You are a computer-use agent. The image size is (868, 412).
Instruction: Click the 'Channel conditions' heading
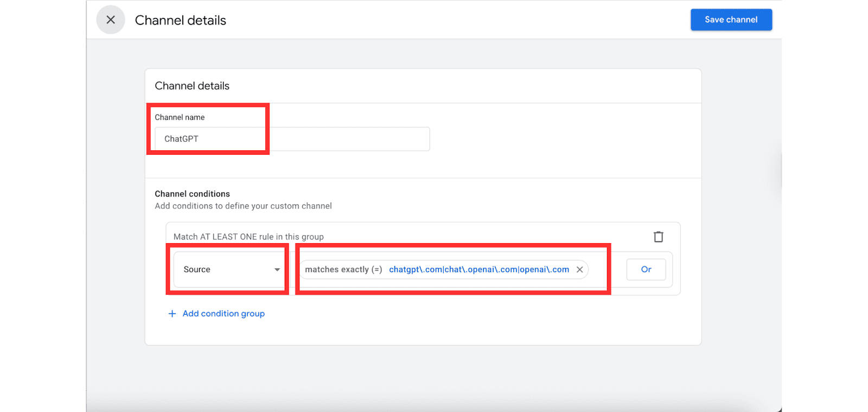192,194
